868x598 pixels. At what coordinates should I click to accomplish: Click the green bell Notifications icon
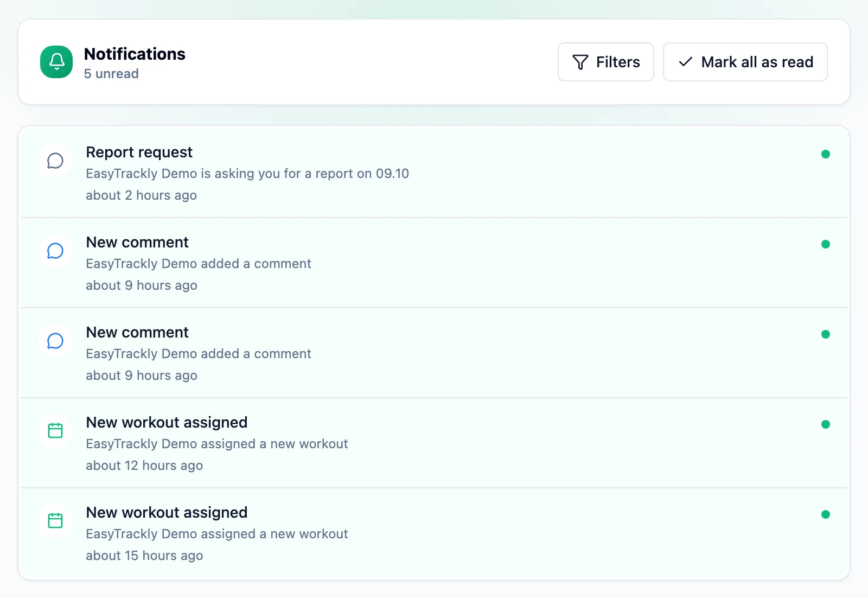56,62
